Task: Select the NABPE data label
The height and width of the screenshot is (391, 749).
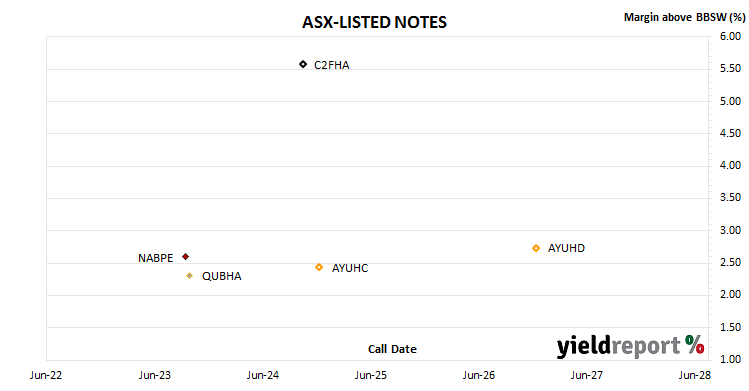Action: coord(155,258)
